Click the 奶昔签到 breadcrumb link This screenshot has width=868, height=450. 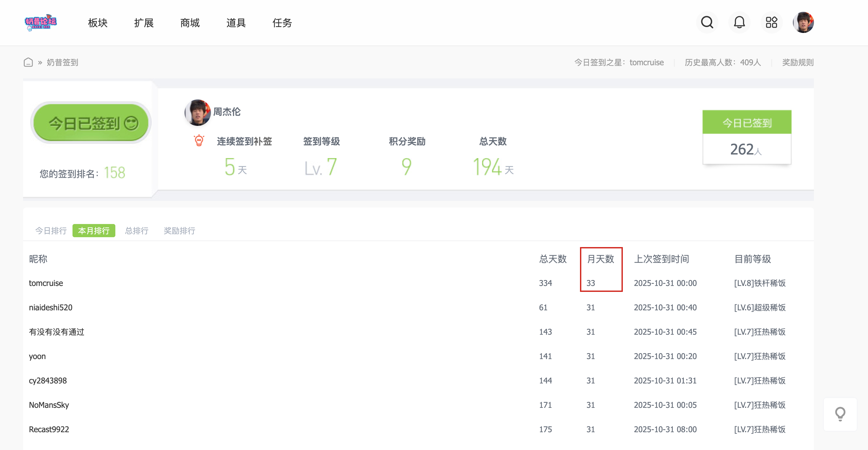coord(62,62)
